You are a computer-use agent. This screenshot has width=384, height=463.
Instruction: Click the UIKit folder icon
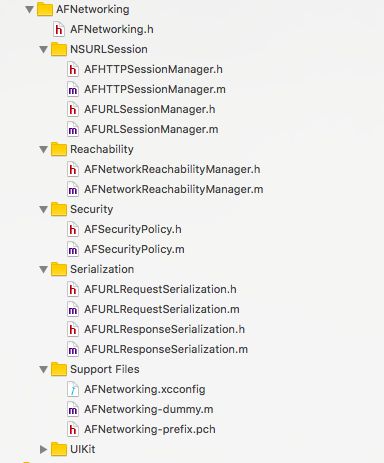[x=59, y=449]
